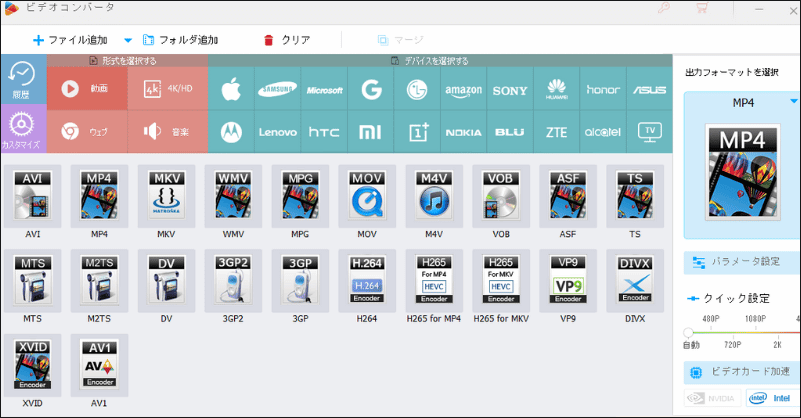The height and width of the screenshot is (418, 801).
Task: Pick the M4V format icon
Action: (x=434, y=196)
